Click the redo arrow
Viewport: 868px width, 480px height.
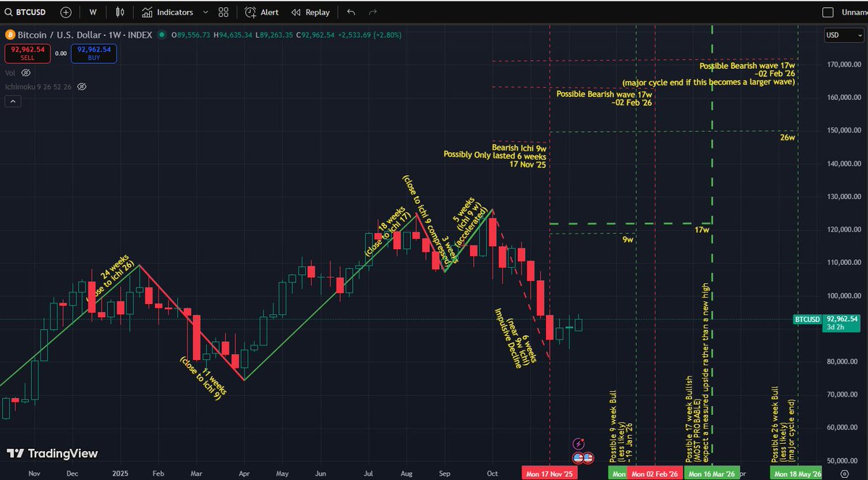coord(373,12)
